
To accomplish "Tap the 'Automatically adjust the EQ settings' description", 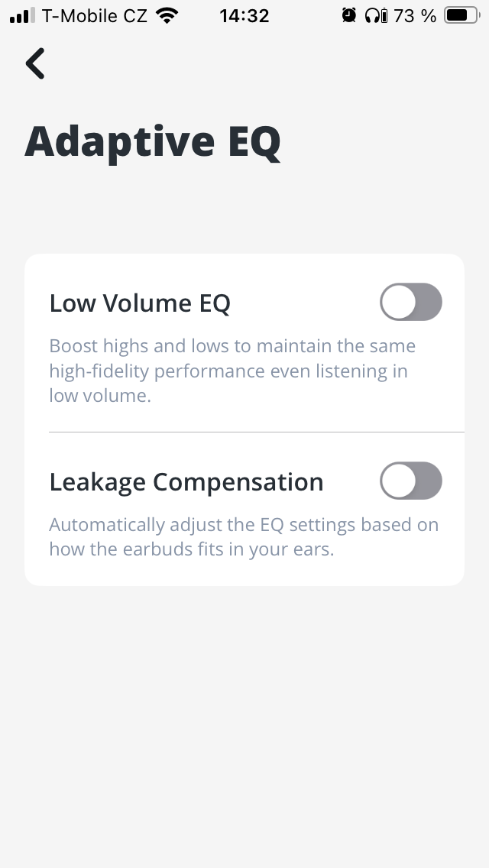I will click(x=244, y=525).
